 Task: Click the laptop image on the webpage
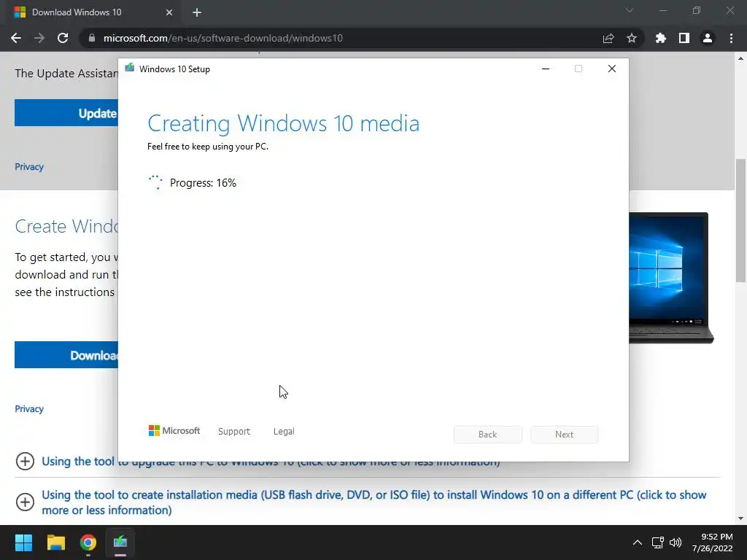(671, 278)
